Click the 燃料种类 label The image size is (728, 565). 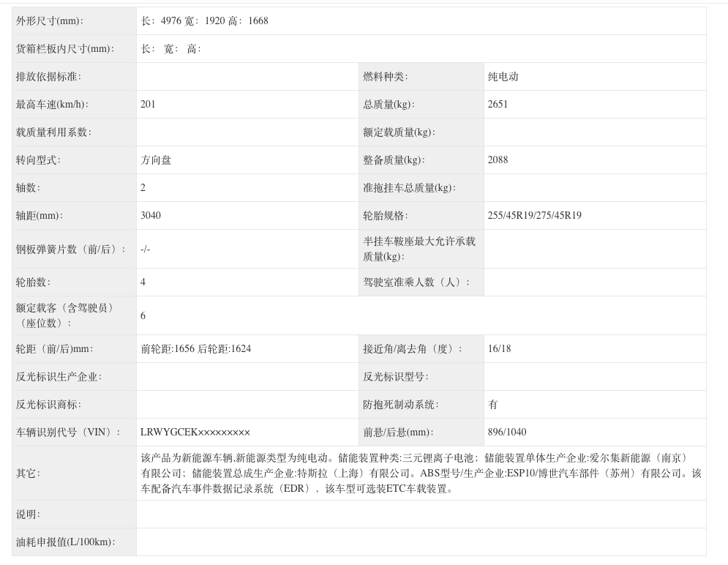[x=385, y=77]
